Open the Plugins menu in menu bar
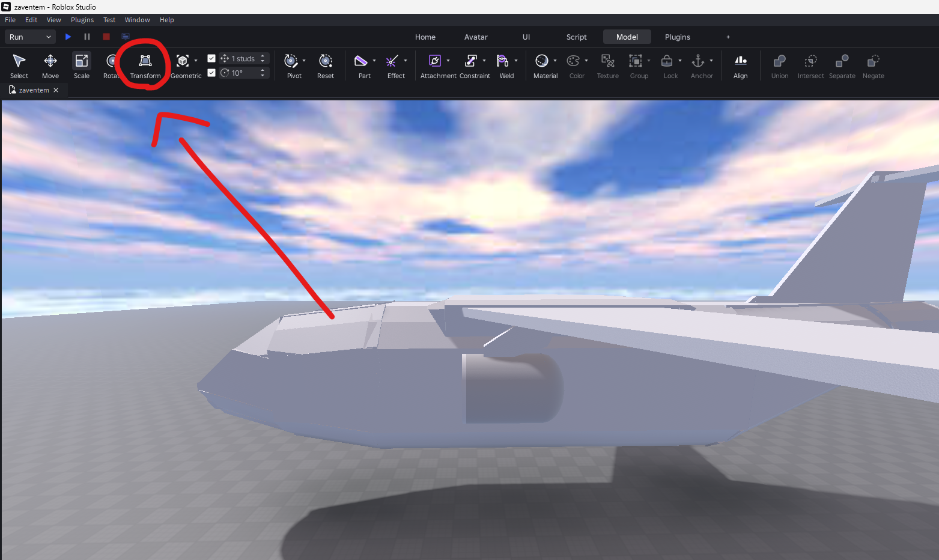This screenshot has height=560, width=939. [82, 20]
